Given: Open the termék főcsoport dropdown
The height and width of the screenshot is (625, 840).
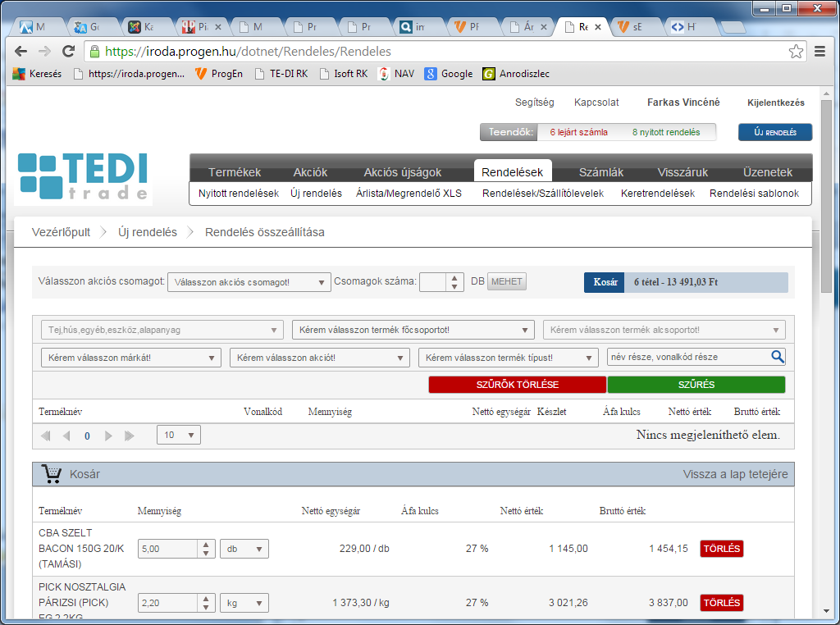Looking at the screenshot, I should coord(413,330).
